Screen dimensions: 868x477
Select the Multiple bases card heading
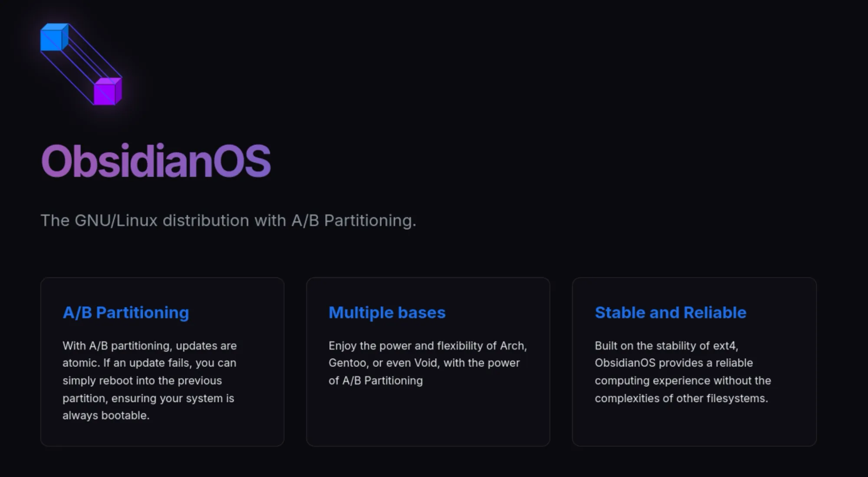pyautogui.click(x=387, y=313)
